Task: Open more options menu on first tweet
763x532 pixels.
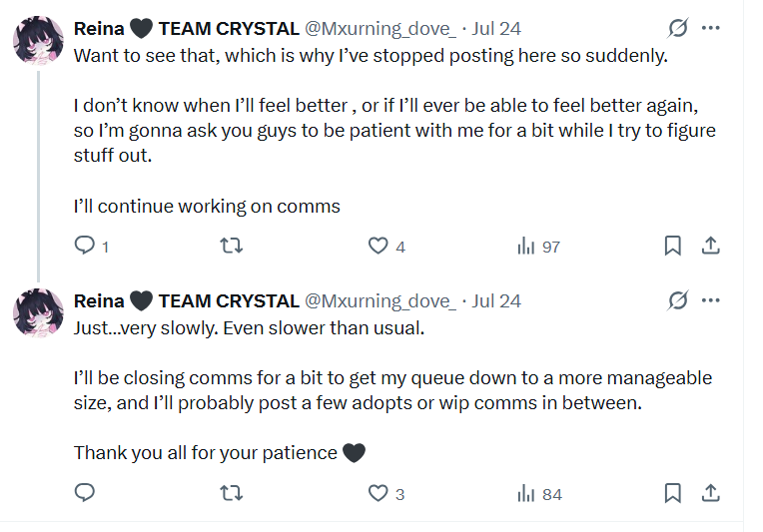Action: [711, 28]
